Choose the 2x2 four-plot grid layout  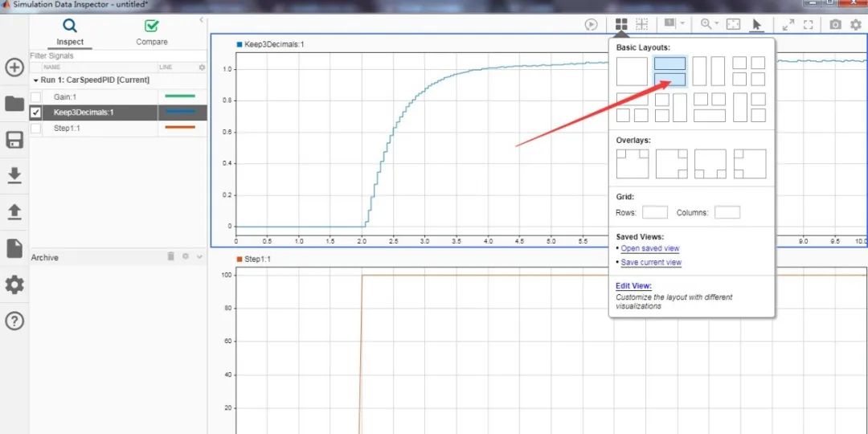coord(749,72)
